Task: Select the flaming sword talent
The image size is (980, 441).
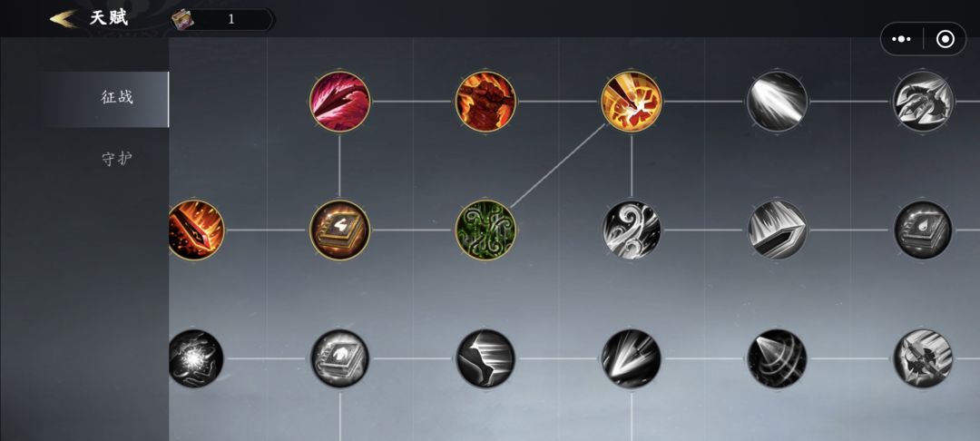Action: [196, 230]
